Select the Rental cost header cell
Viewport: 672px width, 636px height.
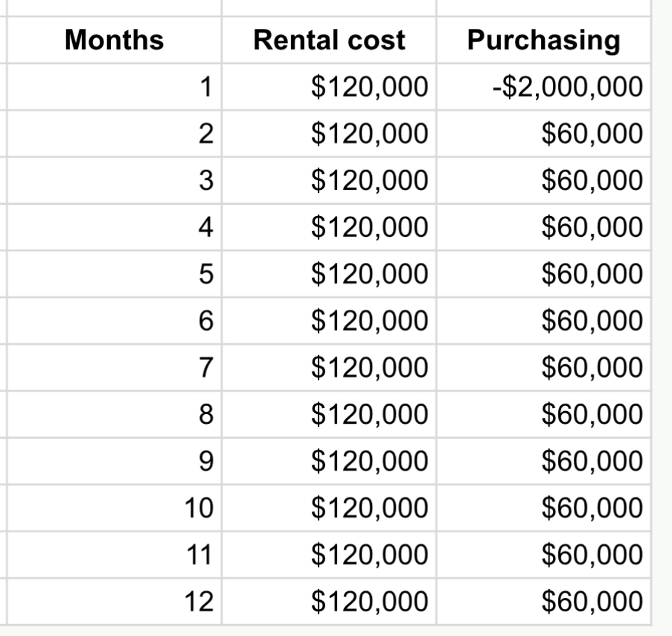pyautogui.click(x=329, y=40)
